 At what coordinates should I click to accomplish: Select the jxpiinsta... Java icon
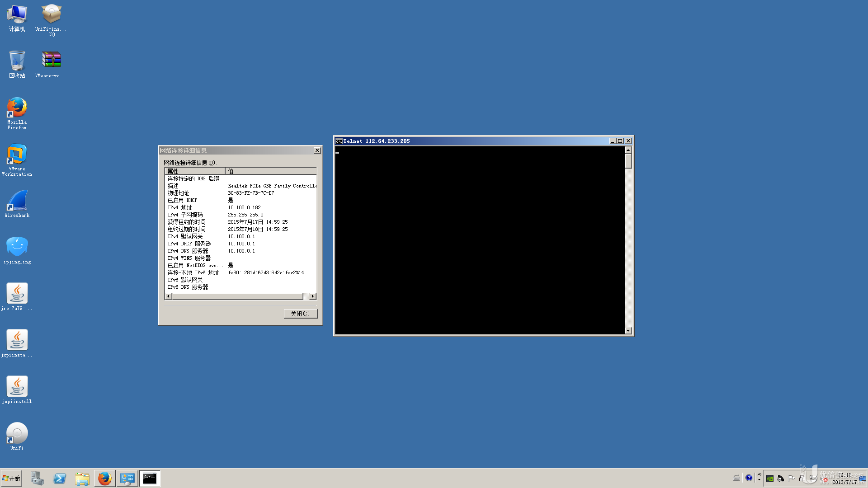point(17,343)
